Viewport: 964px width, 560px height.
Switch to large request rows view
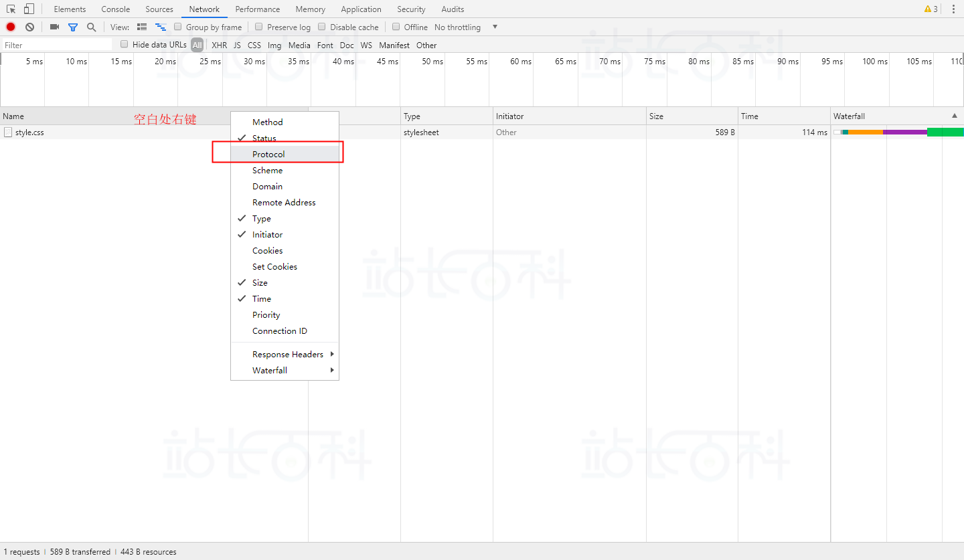[x=142, y=27]
